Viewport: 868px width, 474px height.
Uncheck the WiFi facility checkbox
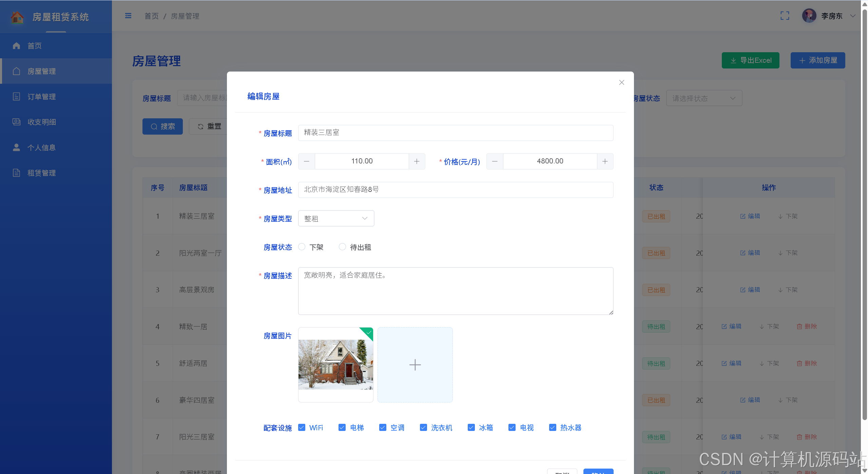pos(302,428)
